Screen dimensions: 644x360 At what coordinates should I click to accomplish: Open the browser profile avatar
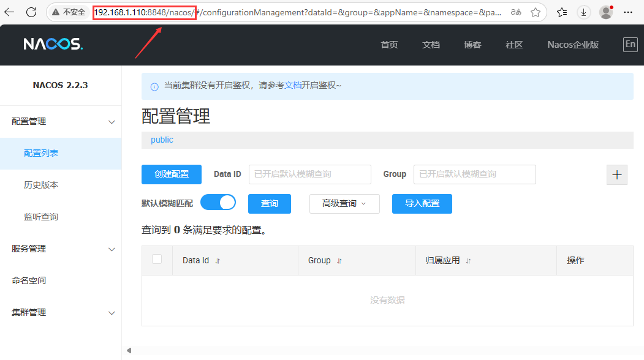[606, 12]
